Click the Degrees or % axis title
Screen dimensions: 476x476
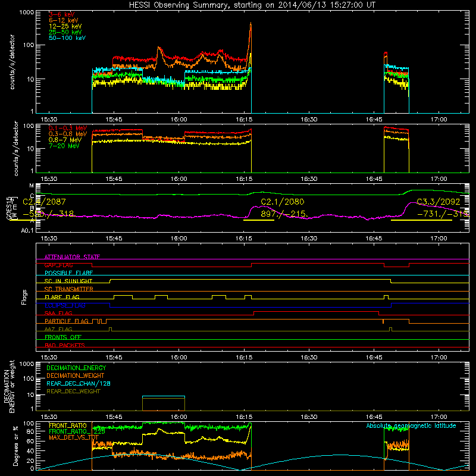tap(15, 446)
